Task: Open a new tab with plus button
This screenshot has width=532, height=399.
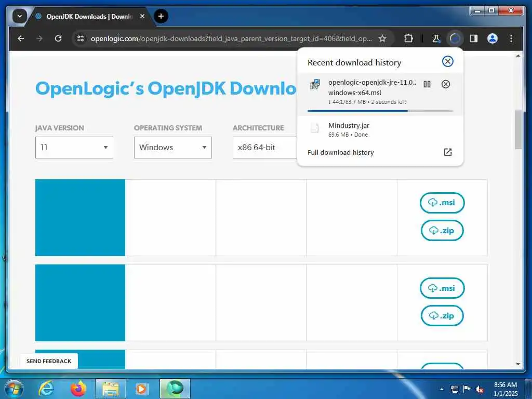Action: coord(161,16)
